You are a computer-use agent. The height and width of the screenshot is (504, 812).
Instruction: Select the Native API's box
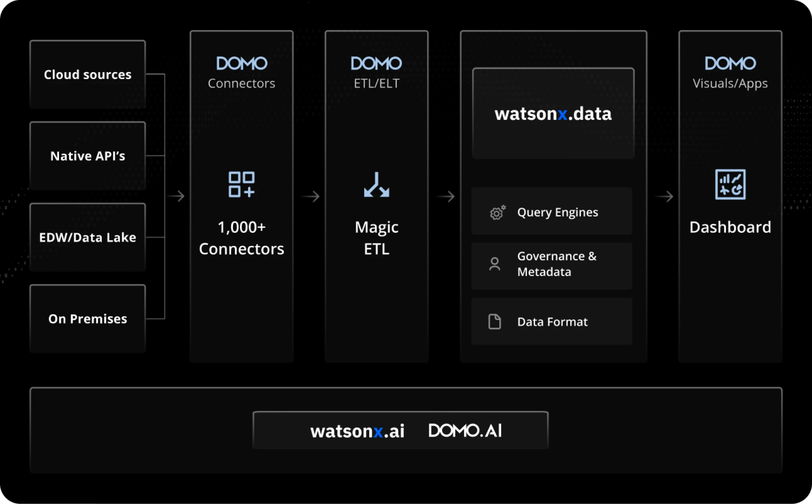tap(88, 156)
